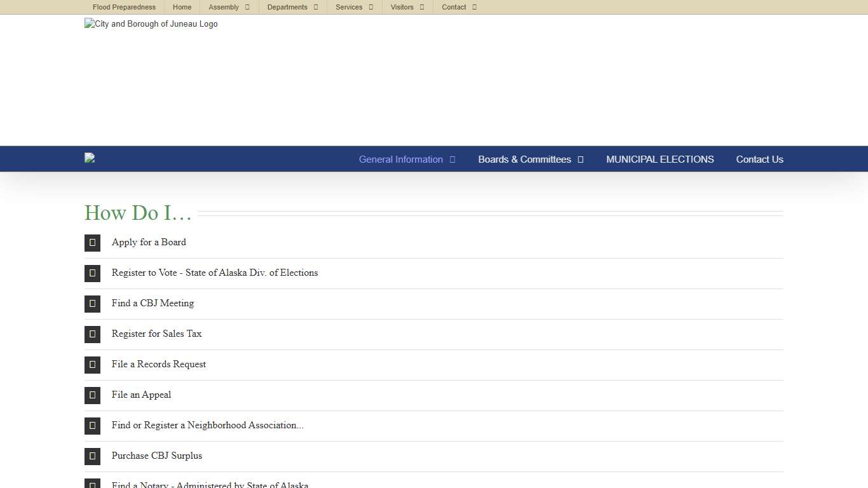Click the icon next to File an Appeal
This screenshot has height=488, width=868.
(92, 395)
